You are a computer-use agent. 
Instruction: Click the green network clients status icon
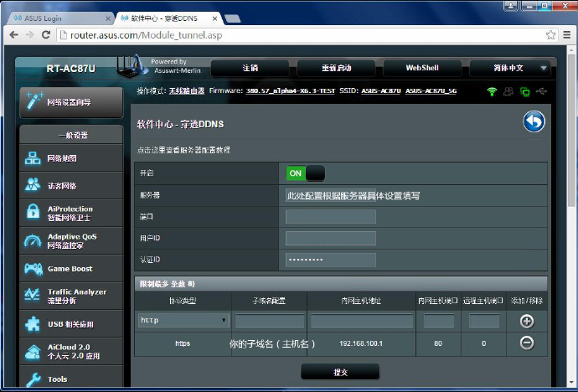[524, 91]
